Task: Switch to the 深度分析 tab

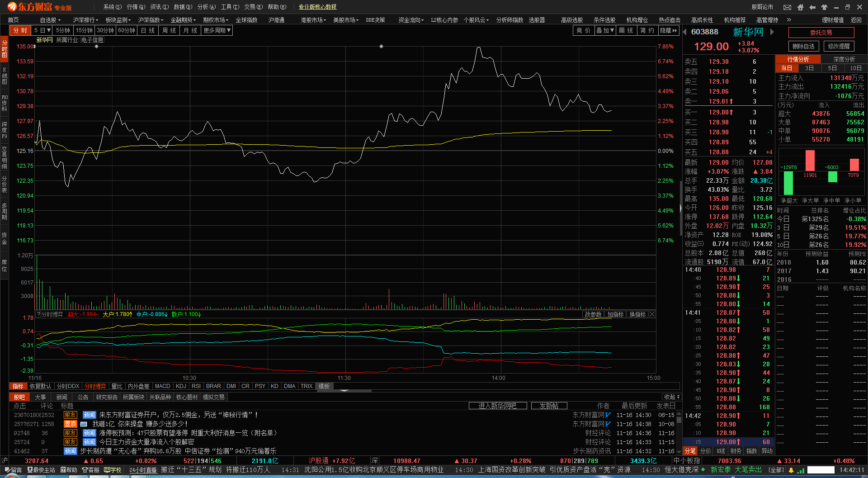Action: tap(844, 59)
